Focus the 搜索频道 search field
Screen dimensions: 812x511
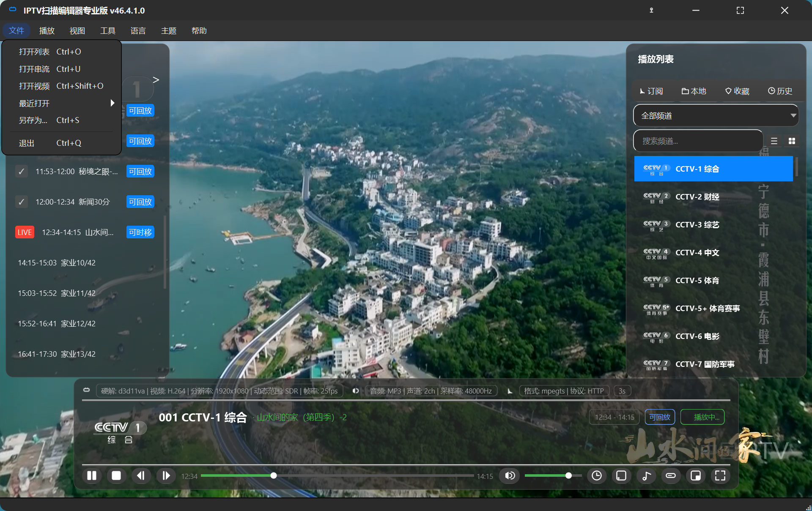[x=698, y=141]
